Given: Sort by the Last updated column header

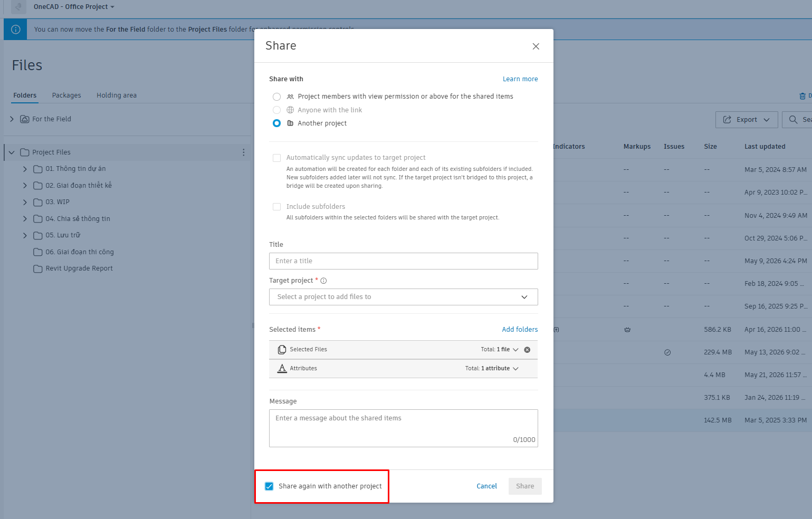Looking at the screenshot, I should (x=765, y=147).
